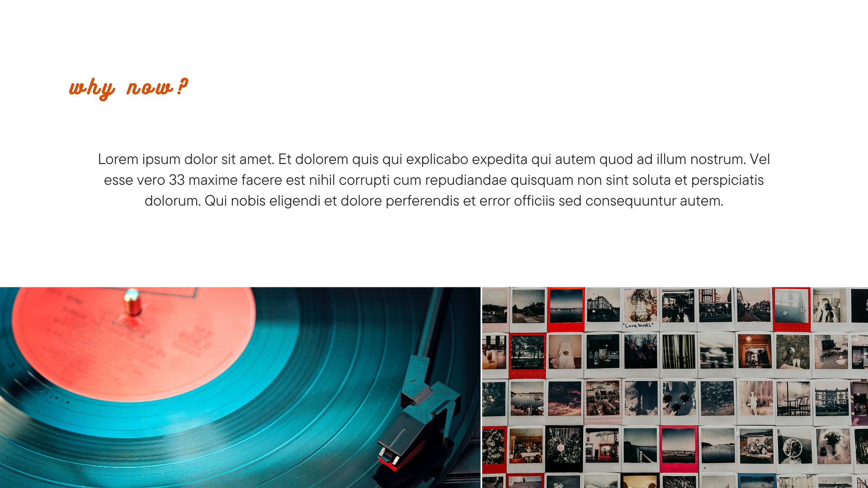Click the Lorem ipsum body paragraph

[x=434, y=180]
